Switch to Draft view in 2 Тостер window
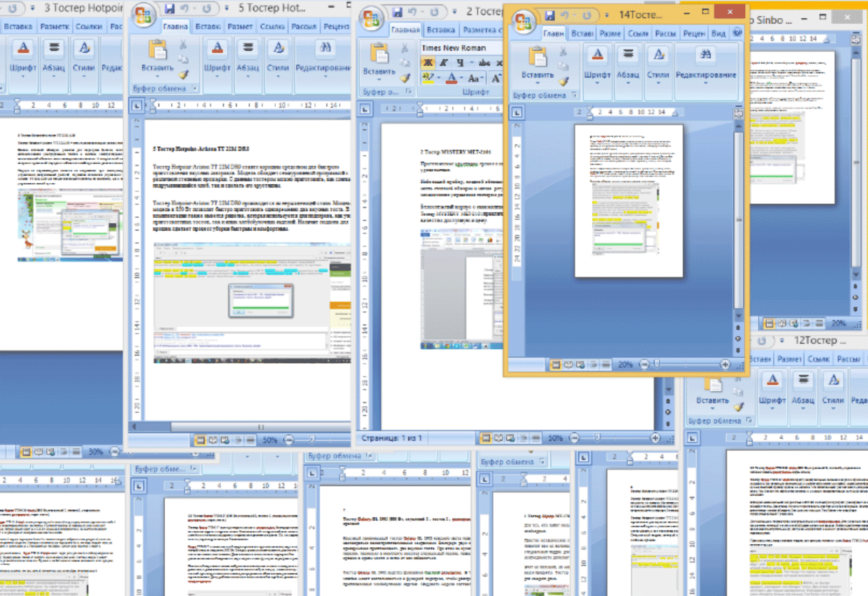The height and width of the screenshot is (596, 868). point(536,438)
